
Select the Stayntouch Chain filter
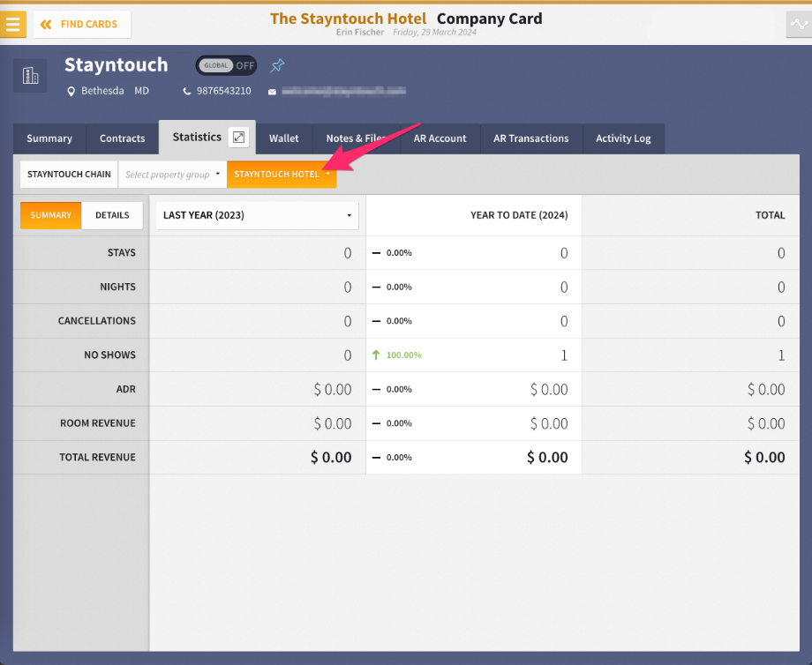(x=69, y=175)
